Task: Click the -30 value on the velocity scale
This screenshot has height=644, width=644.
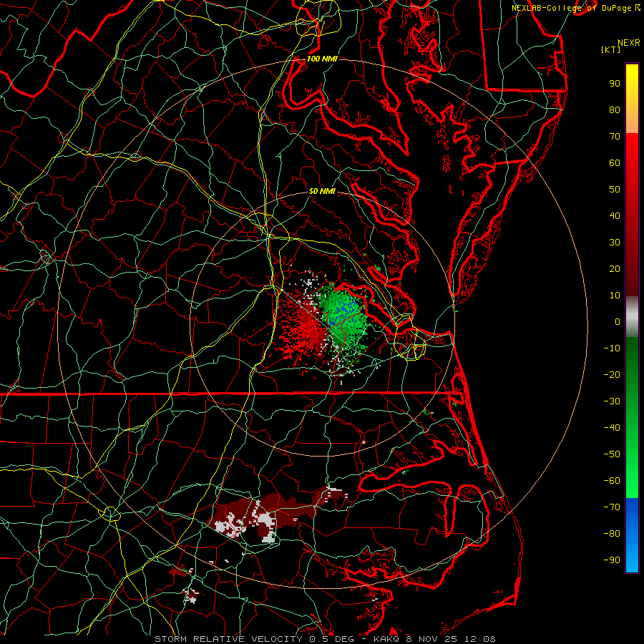Action: 612,401
